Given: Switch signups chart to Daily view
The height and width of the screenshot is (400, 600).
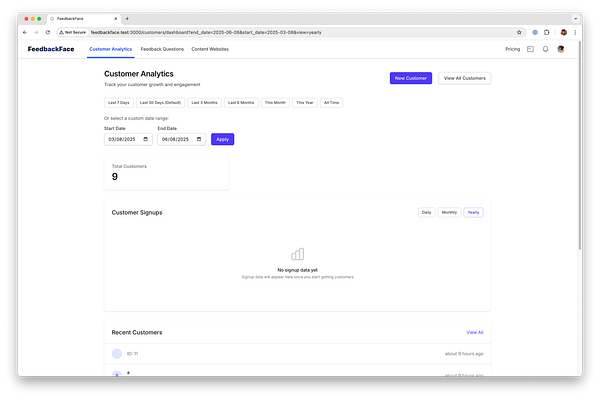Looking at the screenshot, I should click(427, 212).
